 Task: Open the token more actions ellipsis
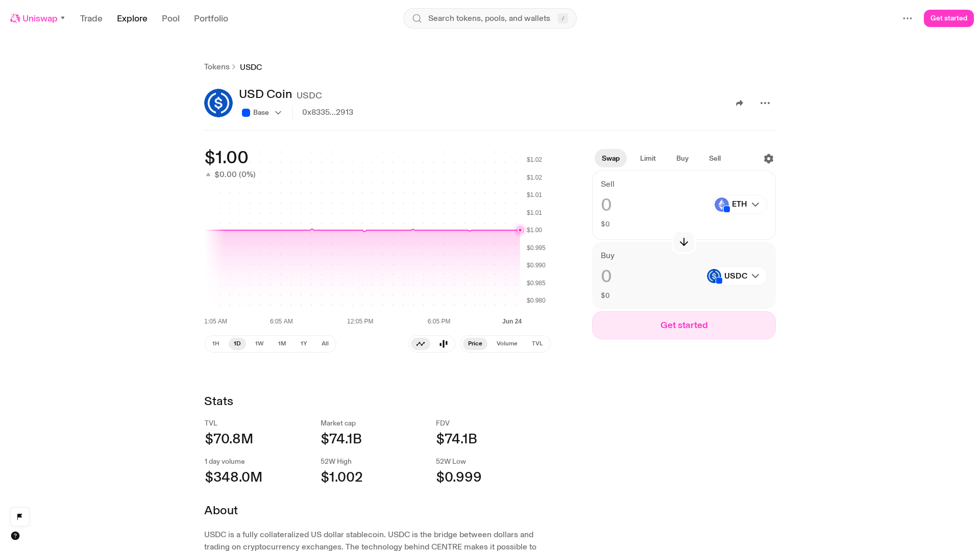tap(765, 103)
